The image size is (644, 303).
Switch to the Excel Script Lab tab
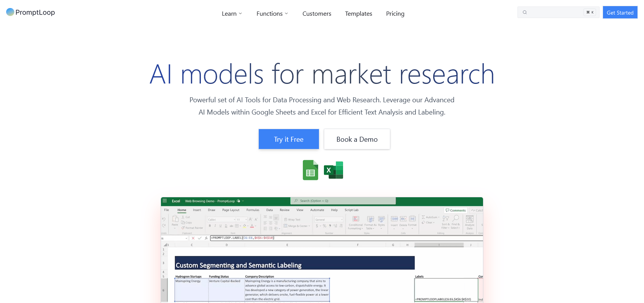tap(352, 210)
